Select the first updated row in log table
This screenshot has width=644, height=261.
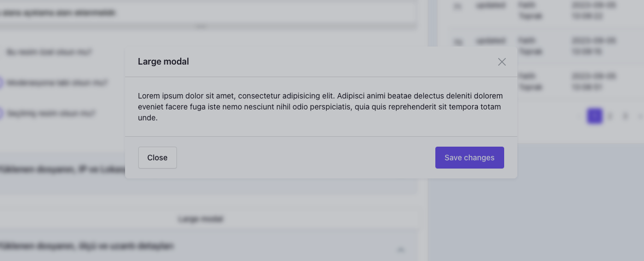click(x=546, y=11)
